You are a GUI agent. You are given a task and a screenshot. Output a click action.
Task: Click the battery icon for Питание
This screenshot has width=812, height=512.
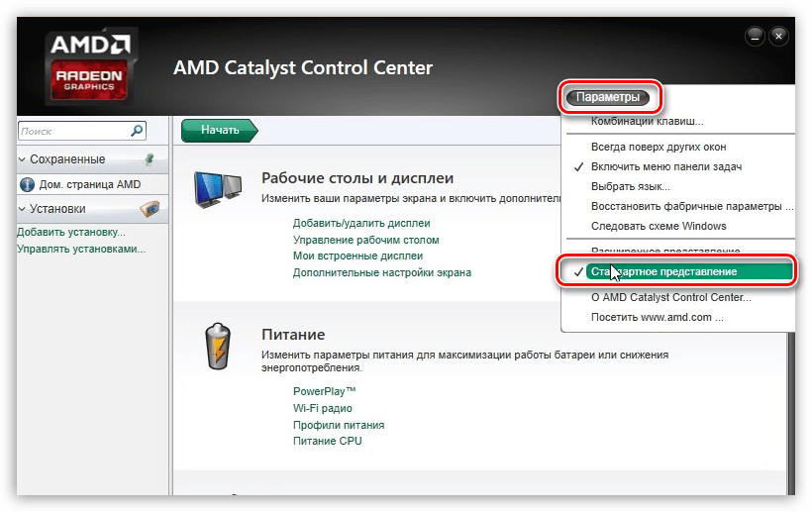[x=218, y=347]
